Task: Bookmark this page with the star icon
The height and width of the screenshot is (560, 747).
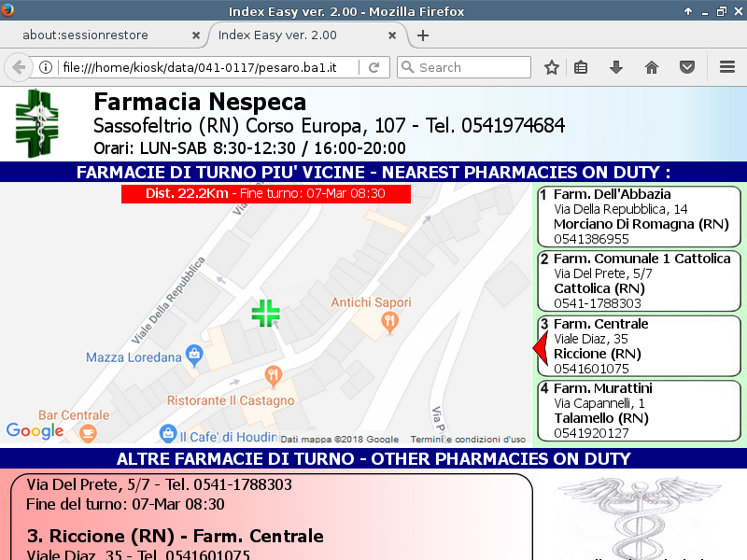Action: pyautogui.click(x=552, y=67)
